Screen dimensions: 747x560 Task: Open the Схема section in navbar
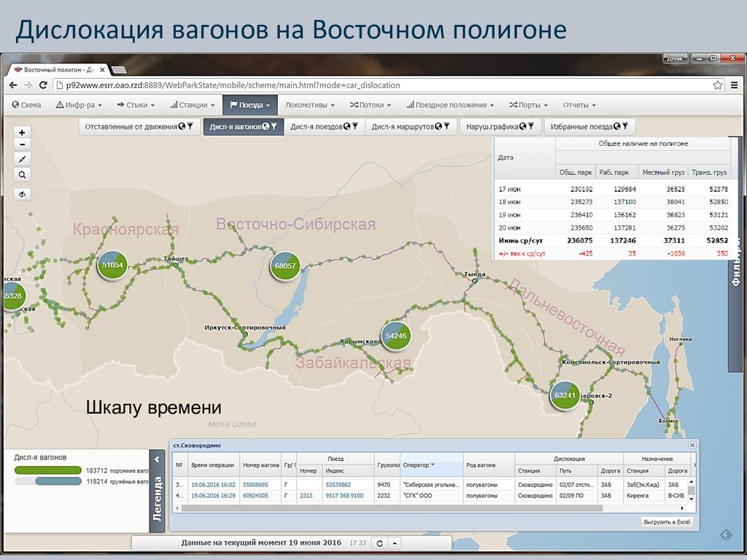pyautogui.click(x=26, y=105)
